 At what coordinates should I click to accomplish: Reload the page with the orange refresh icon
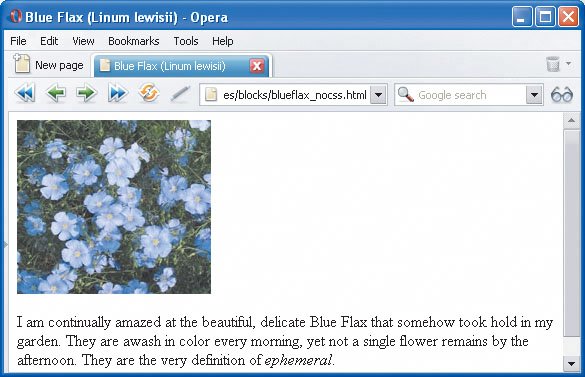pyautogui.click(x=148, y=93)
